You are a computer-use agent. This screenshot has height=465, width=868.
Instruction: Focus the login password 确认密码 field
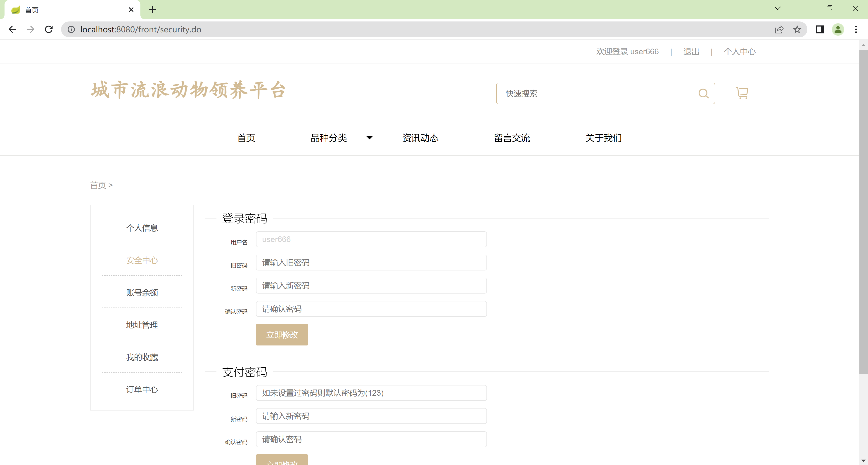[371, 309]
